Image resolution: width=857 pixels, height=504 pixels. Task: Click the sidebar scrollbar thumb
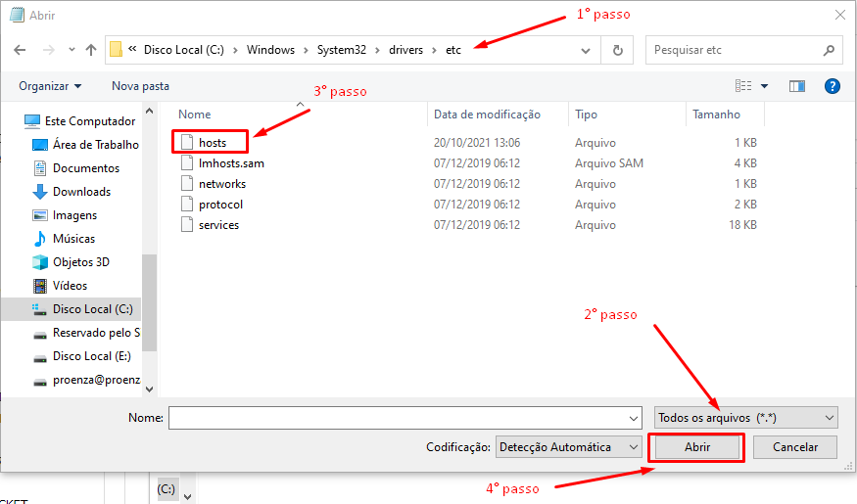pyautogui.click(x=149, y=302)
